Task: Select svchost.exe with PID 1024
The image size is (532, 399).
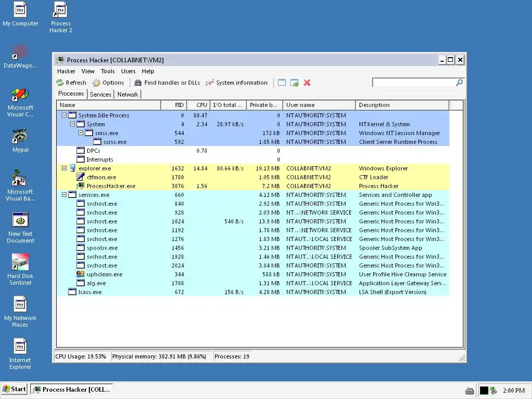Action: click(253, 221)
